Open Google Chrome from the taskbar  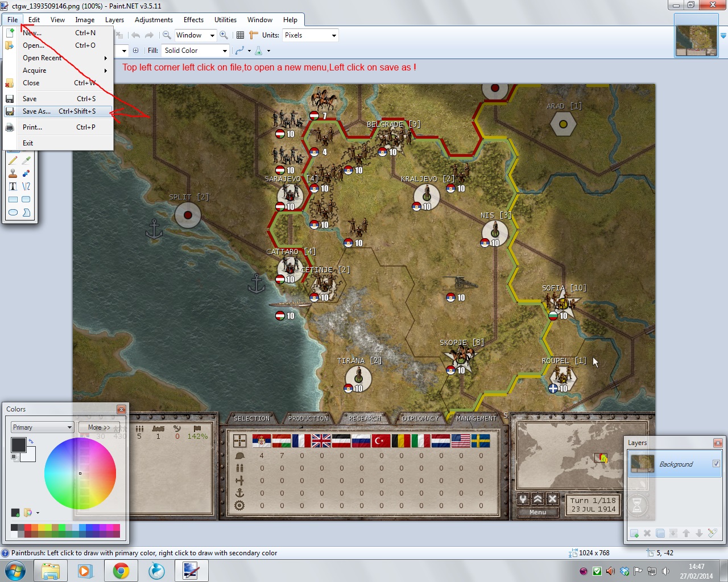121,571
